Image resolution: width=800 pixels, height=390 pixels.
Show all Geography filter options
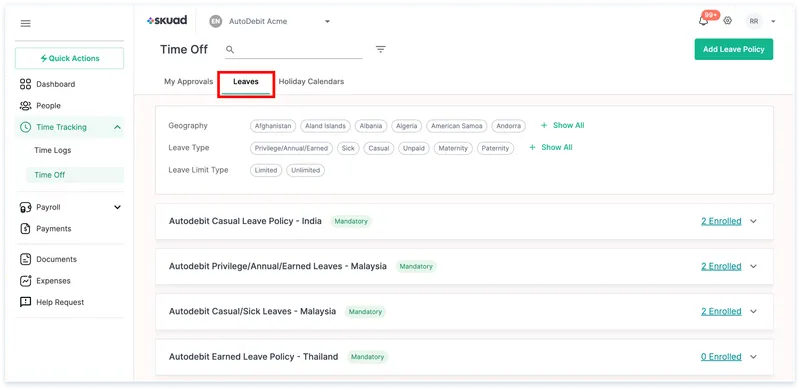[x=563, y=126]
